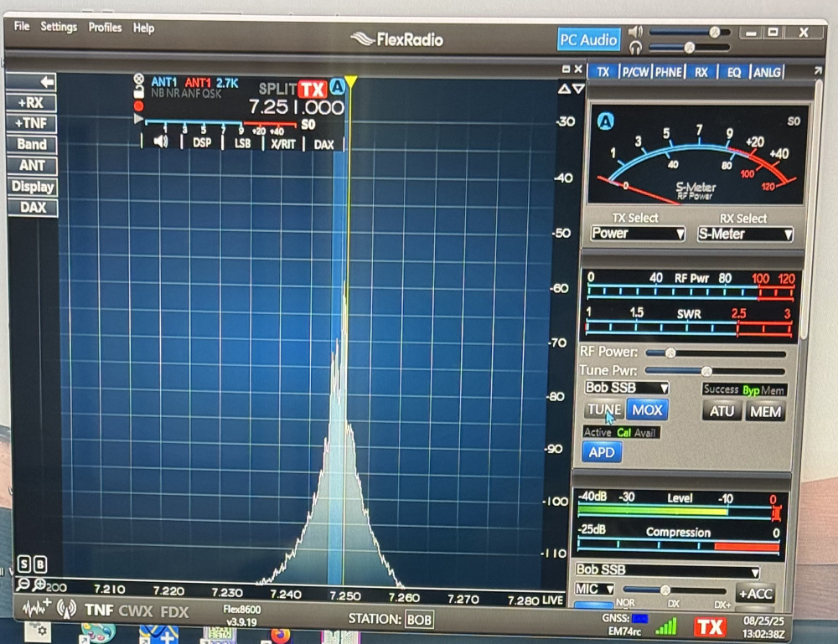
Task: Click the +RX add receiver button
Action: point(32,102)
